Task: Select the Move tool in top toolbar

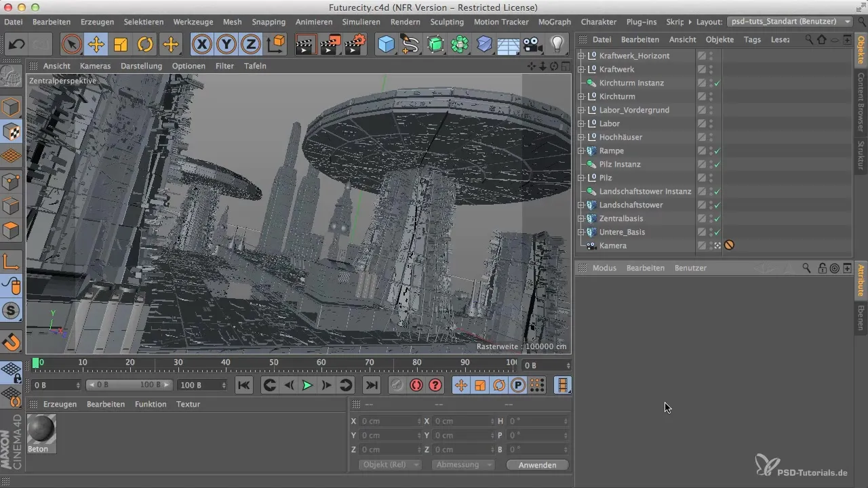Action: (96, 45)
